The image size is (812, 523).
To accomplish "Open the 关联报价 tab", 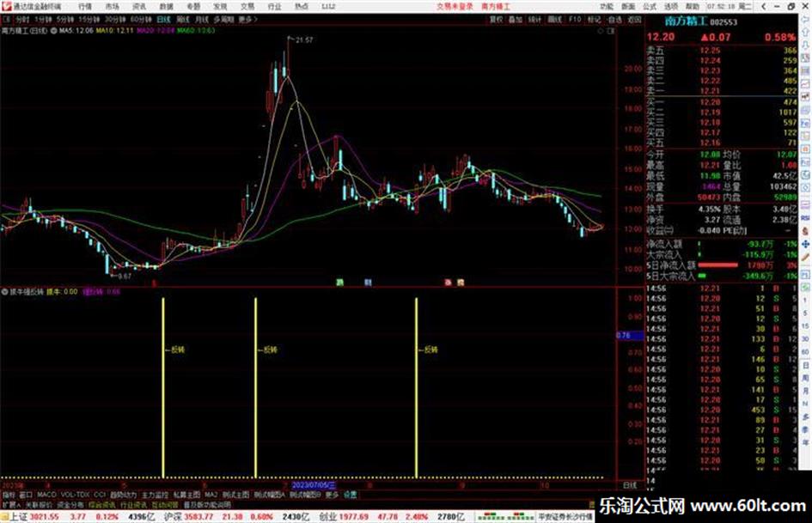I will (x=39, y=504).
